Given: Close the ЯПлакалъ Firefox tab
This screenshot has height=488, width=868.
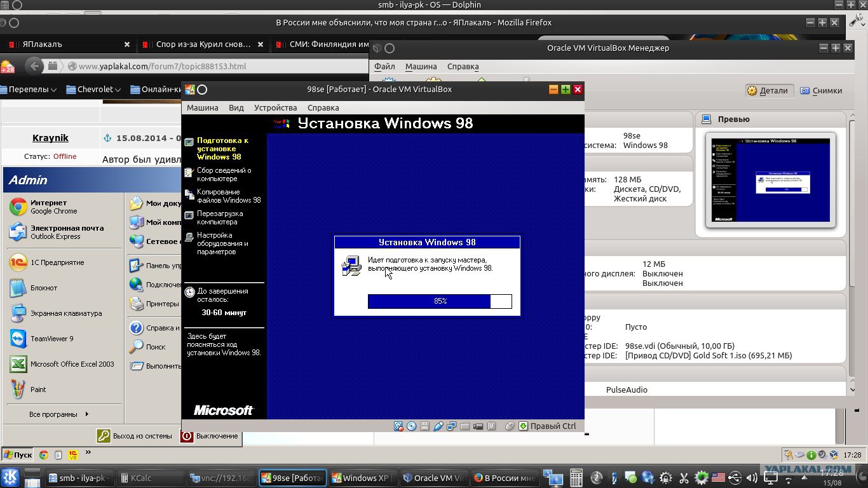Looking at the screenshot, I should [127, 44].
